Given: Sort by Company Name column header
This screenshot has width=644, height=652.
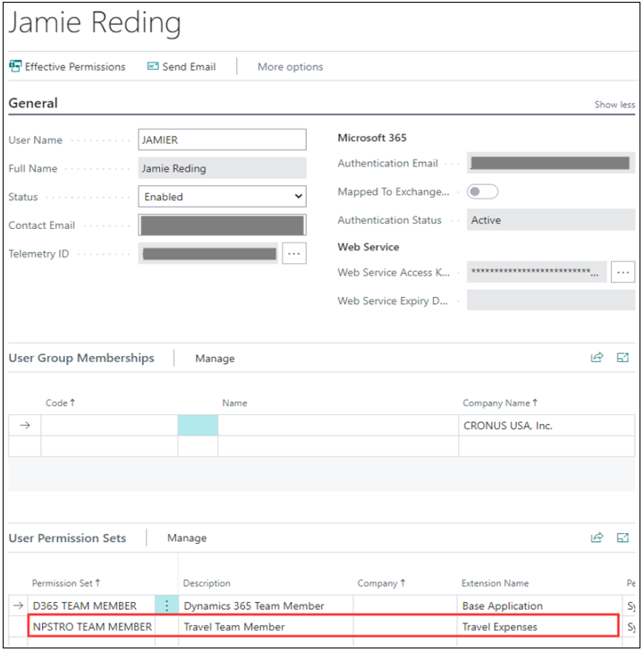Looking at the screenshot, I should click(x=500, y=402).
